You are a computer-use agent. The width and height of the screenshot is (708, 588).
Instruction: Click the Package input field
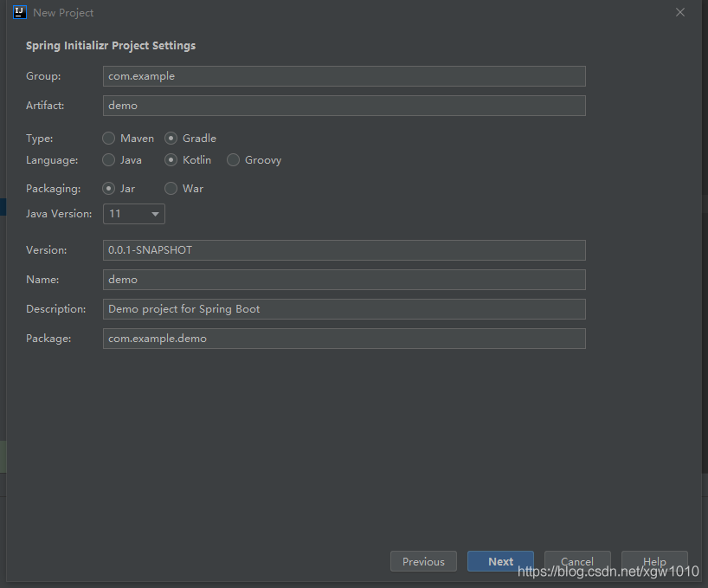(344, 339)
